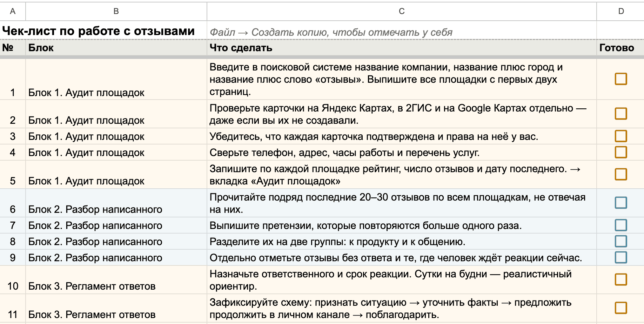The image size is (644, 324).
Task: Click Блок 2. Разбор написанного in row 7
Action: click(x=116, y=225)
